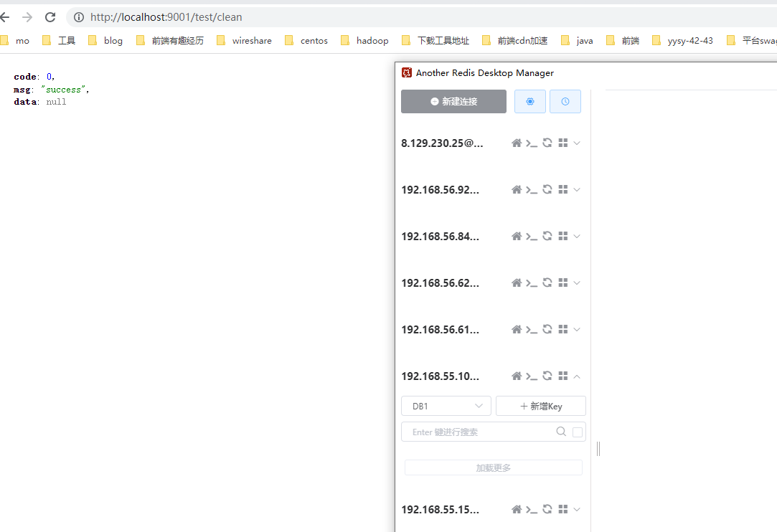Open console for 192.168.56.61 connection

tap(532, 330)
